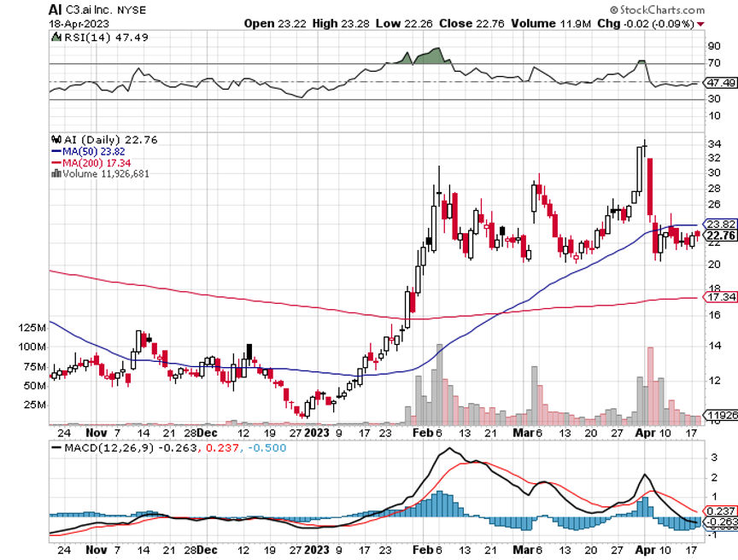Screen dimensions: 738x560
Task: Click the Low 22.26 value
Action: point(404,24)
